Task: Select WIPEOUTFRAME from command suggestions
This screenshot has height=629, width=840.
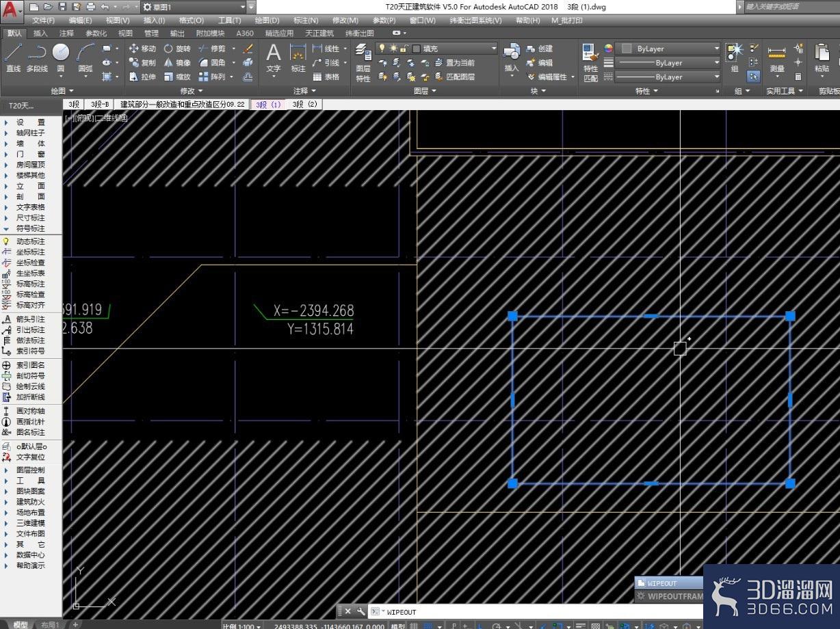Action: pos(669,596)
